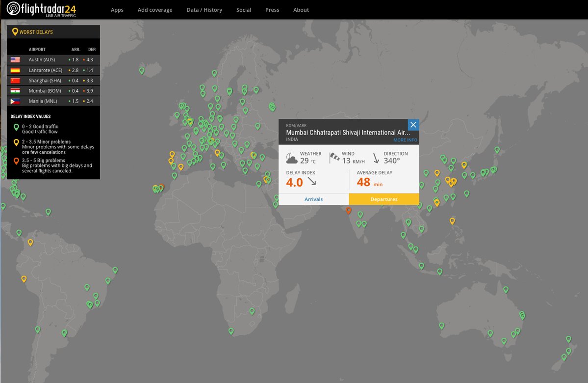588x383 pixels.
Task: Open the Social menu item
Action: [x=244, y=10]
